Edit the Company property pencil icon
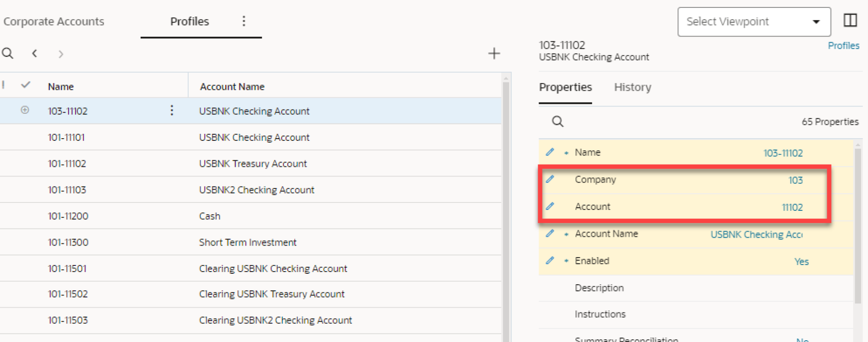Screen dimensions: 868x342 coord(550,179)
